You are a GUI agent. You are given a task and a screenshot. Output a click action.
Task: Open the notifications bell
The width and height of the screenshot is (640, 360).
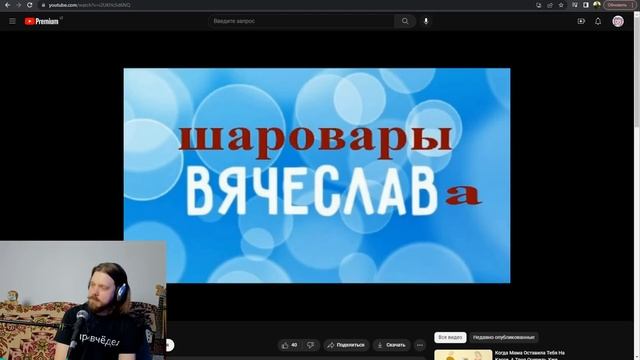[598, 21]
